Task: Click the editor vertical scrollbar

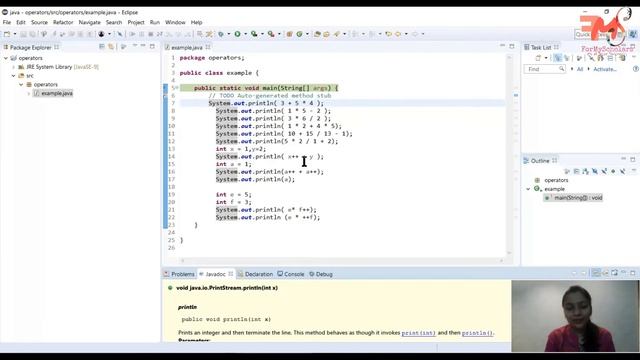Action: tap(509, 155)
